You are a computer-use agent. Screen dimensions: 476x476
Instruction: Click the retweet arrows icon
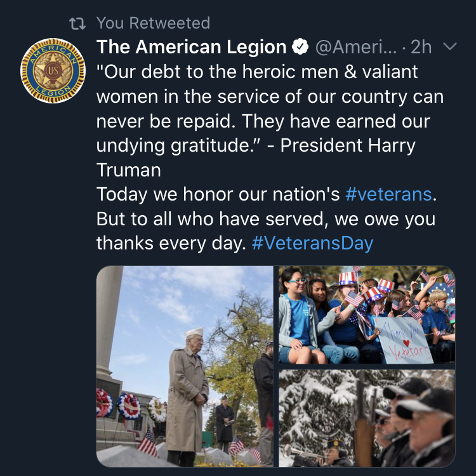click(77, 23)
